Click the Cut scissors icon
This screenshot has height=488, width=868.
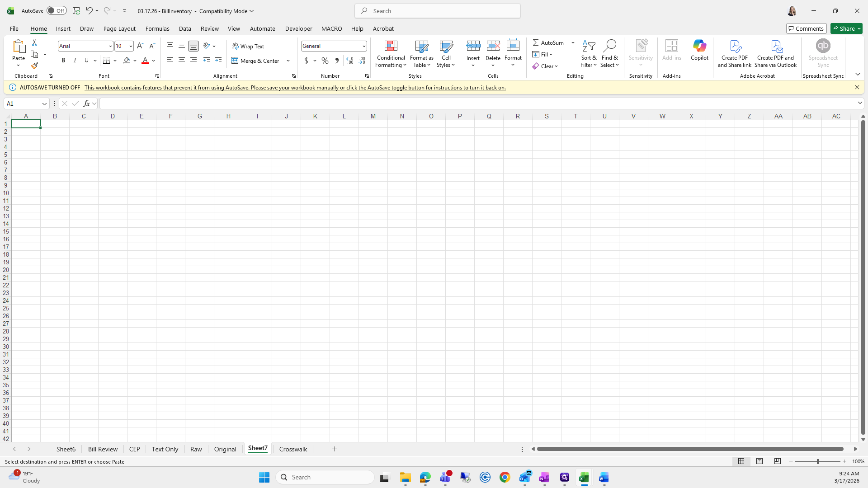[x=34, y=42]
